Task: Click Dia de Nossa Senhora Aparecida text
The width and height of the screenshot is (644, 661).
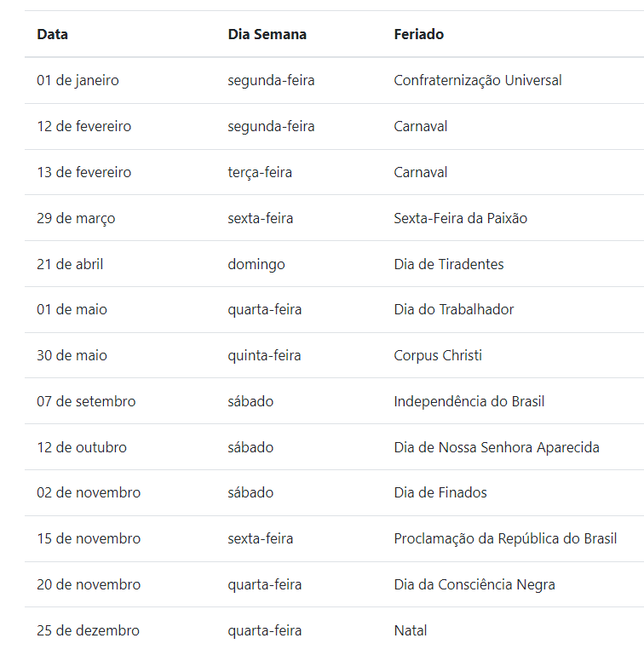Action: [497, 447]
